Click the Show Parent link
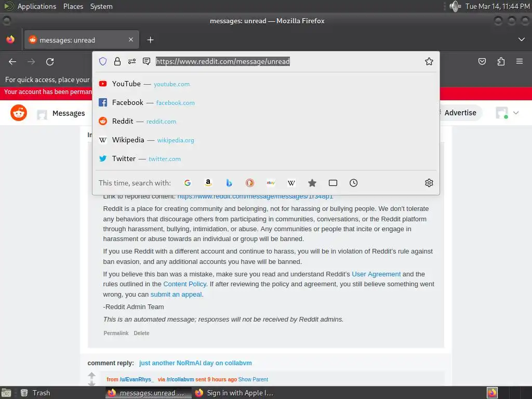 point(253,379)
